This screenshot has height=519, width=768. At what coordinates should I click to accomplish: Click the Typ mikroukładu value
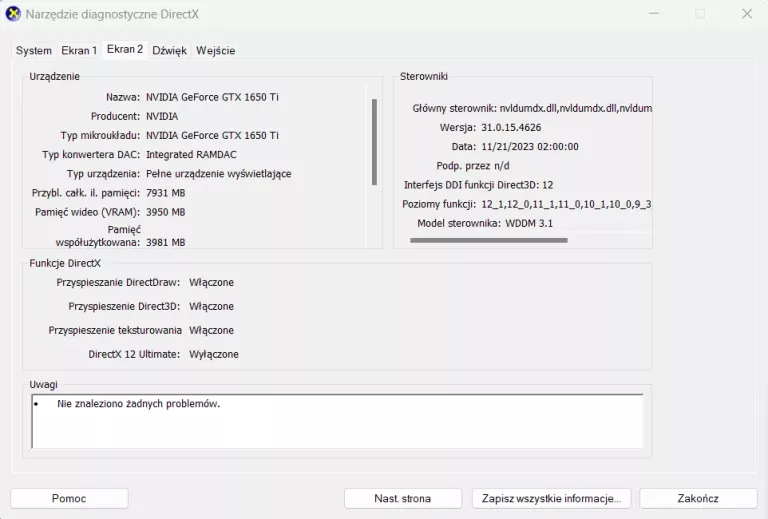coord(212,135)
